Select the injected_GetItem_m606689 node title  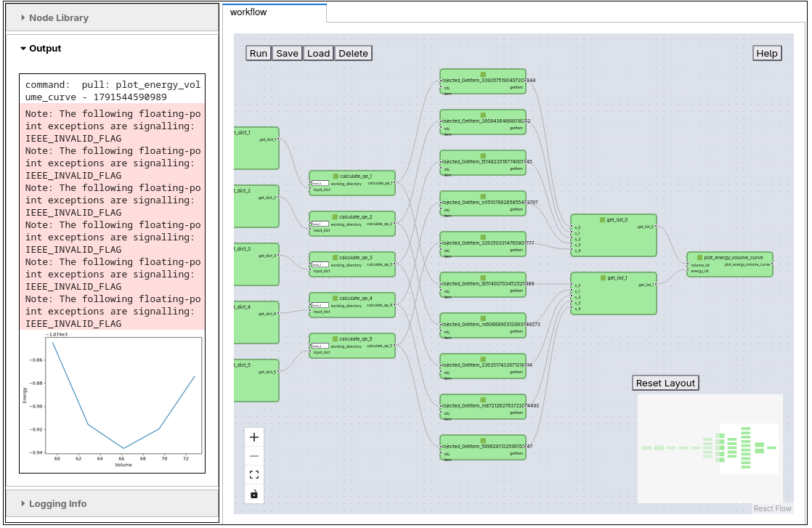(x=491, y=325)
